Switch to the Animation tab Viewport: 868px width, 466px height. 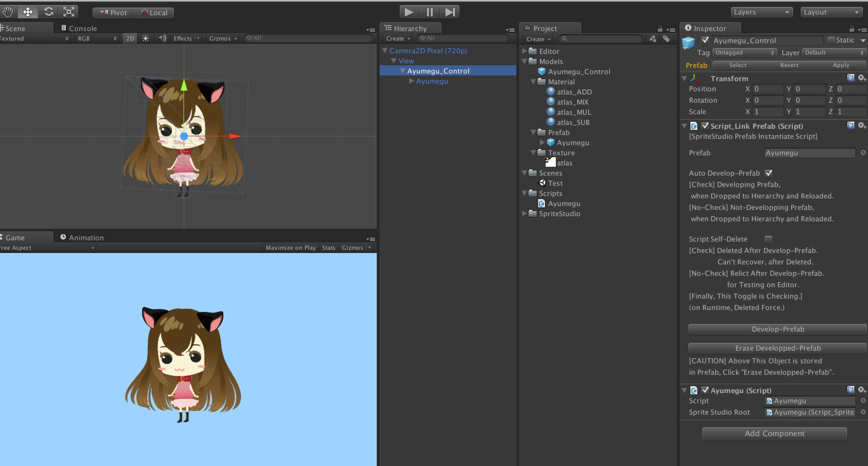coord(82,237)
